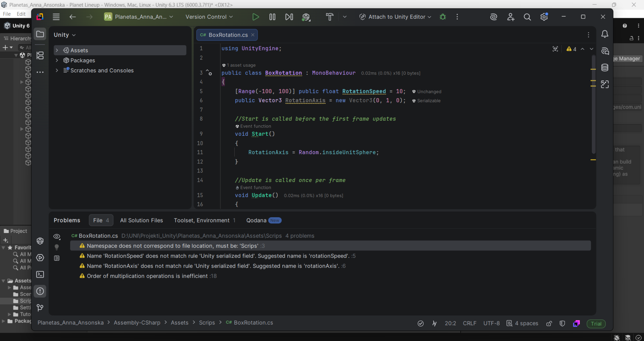Click the green Run play button
Viewport: 644px width, 341px height.
point(255,17)
